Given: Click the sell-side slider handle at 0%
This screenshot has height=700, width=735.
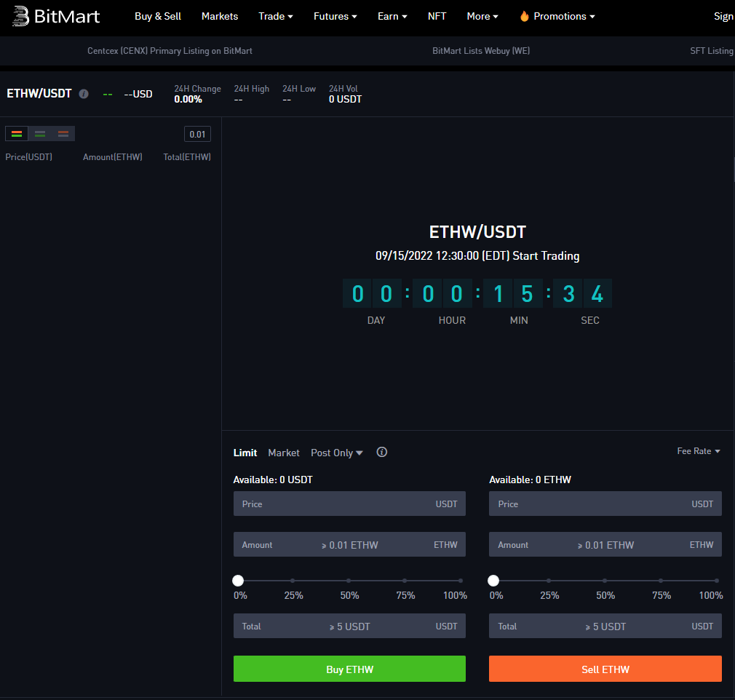Looking at the screenshot, I should [x=493, y=581].
